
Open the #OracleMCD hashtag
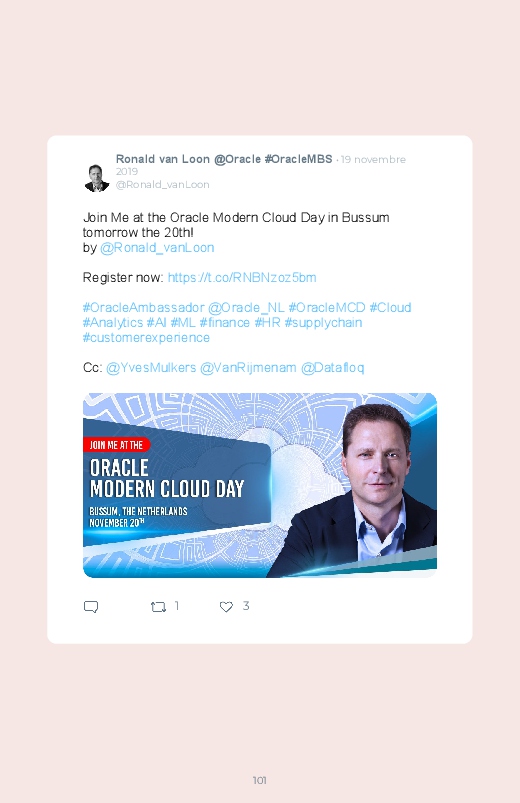(327, 308)
